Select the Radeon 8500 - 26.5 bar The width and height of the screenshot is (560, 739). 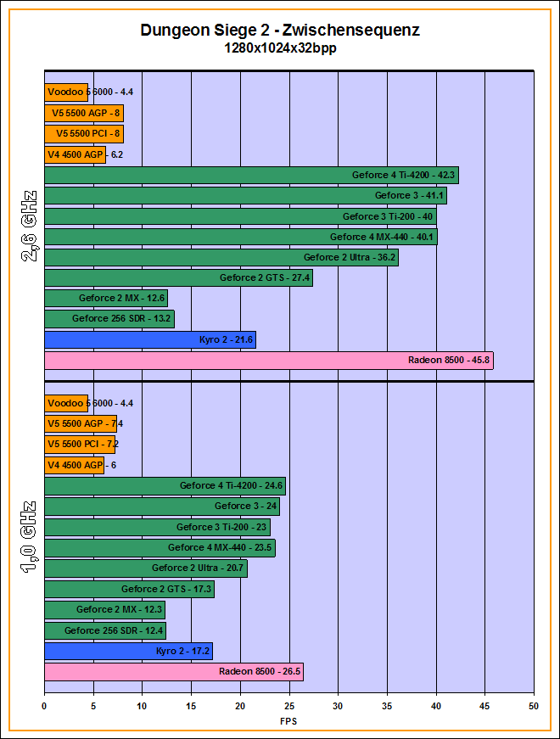[173, 672]
